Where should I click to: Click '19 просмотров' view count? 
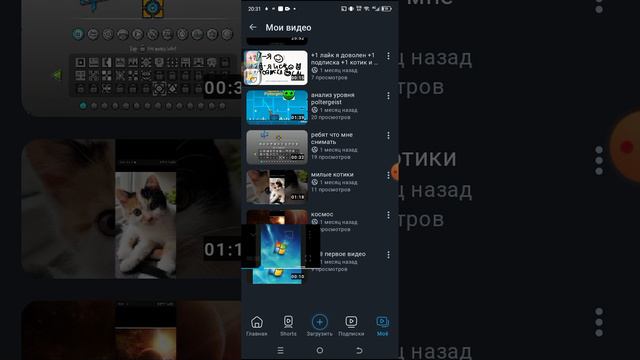coord(331,157)
